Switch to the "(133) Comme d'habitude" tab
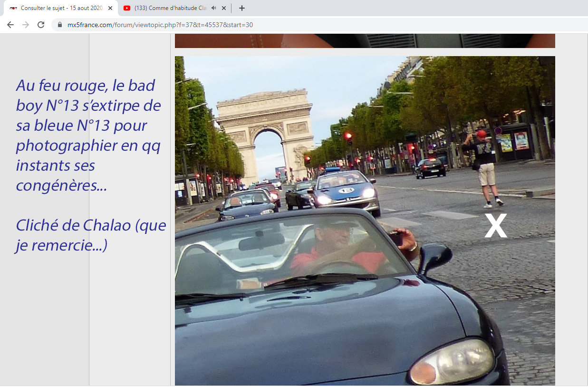Image resolution: width=588 pixels, height=387 pixels. (x=174, y=8)
